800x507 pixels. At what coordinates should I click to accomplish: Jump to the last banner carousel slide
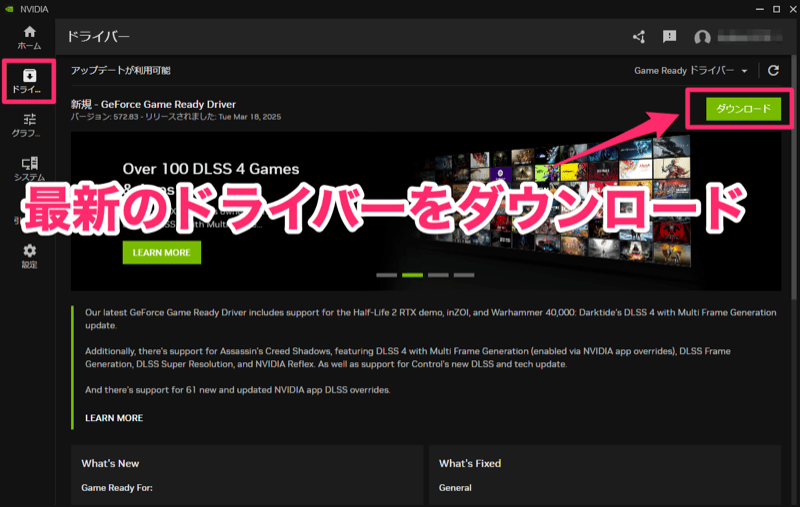tap(464, 274)
